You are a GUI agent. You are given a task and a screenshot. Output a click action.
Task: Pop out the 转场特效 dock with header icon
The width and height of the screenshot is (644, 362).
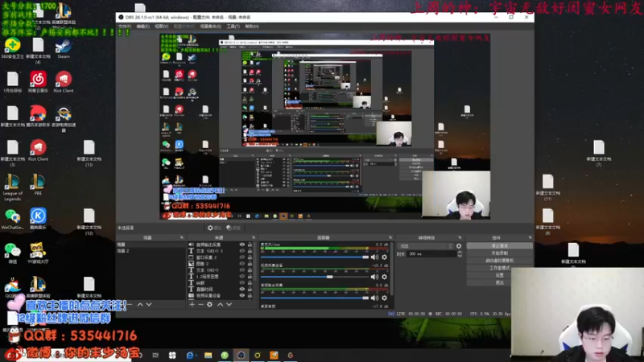pos(460,237)
